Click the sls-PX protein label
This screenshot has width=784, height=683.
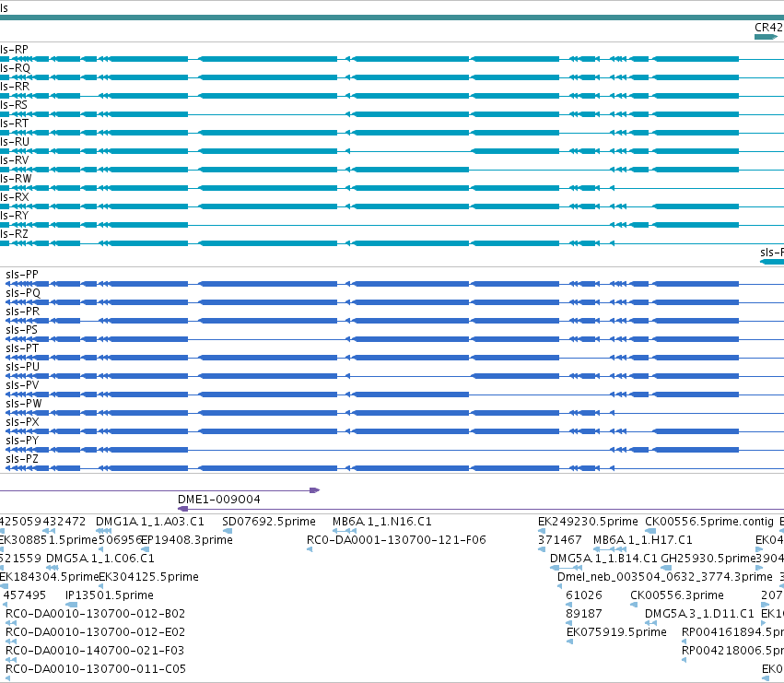click(22, 422)
